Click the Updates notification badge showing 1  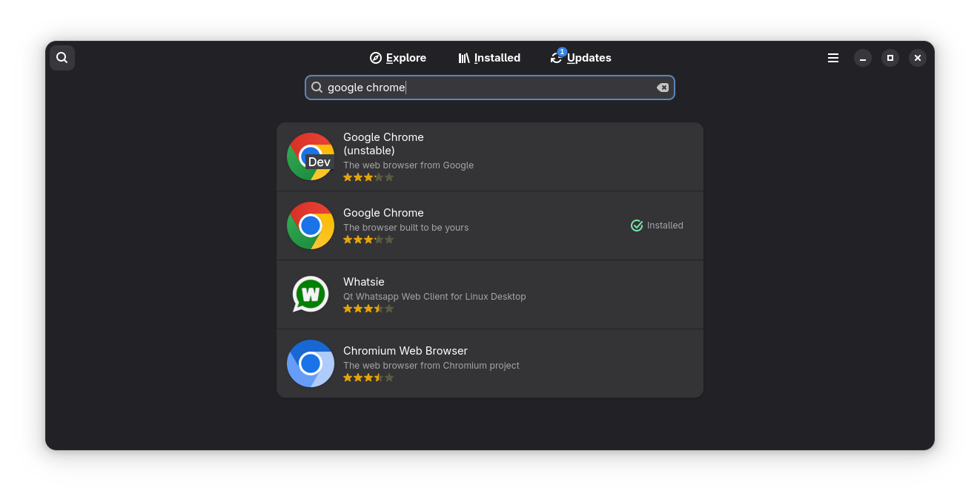[562, 52]
